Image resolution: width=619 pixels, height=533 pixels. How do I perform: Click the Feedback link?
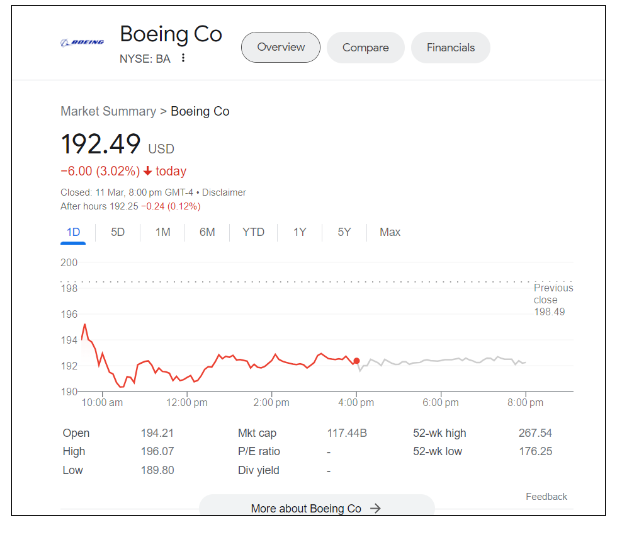[546, 497]
